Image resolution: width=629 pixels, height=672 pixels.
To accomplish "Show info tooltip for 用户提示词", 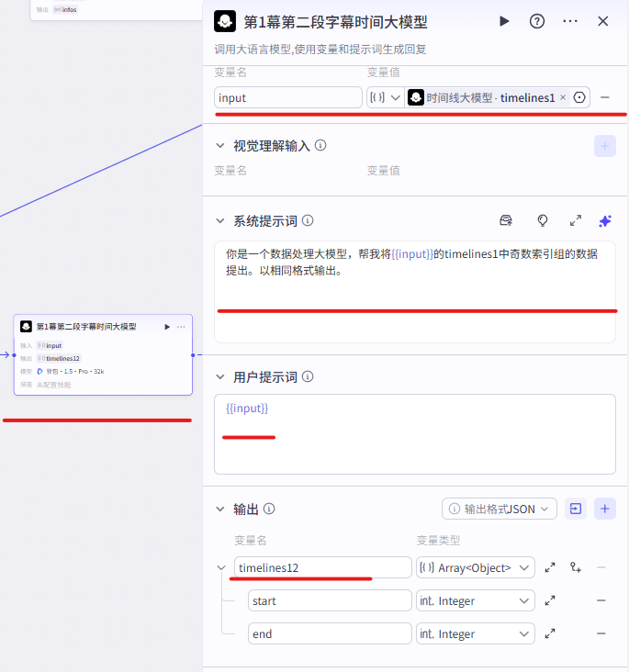I will (308, 376).
